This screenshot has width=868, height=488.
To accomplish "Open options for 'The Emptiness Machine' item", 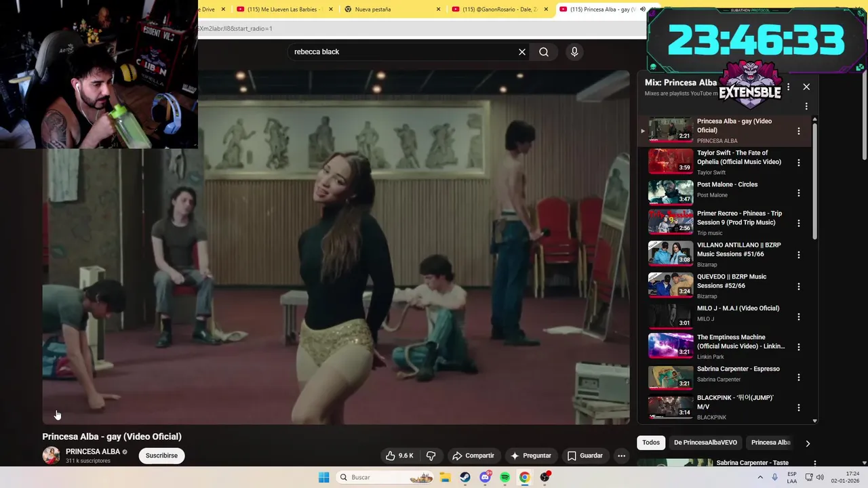I will coord(798,347).
